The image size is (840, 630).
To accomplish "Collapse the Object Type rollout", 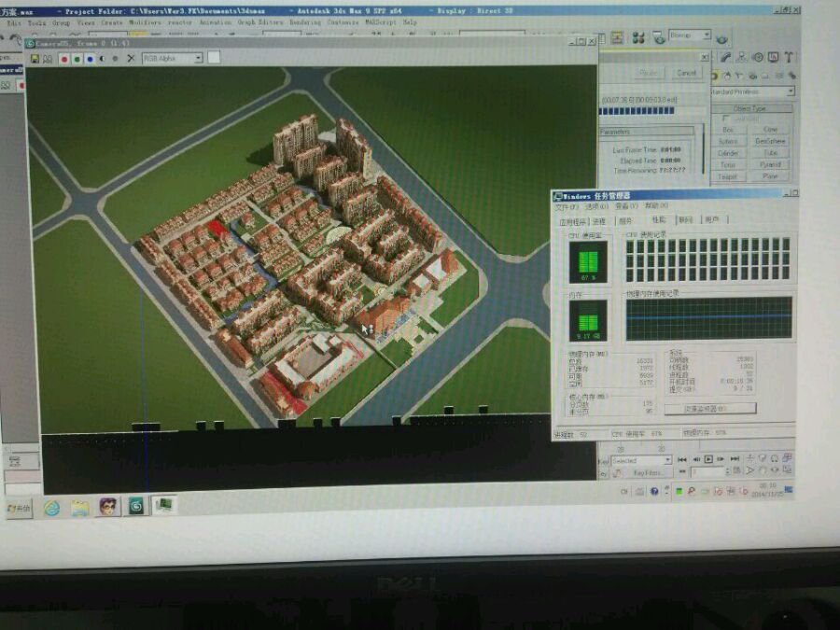I will coord(751,108).
